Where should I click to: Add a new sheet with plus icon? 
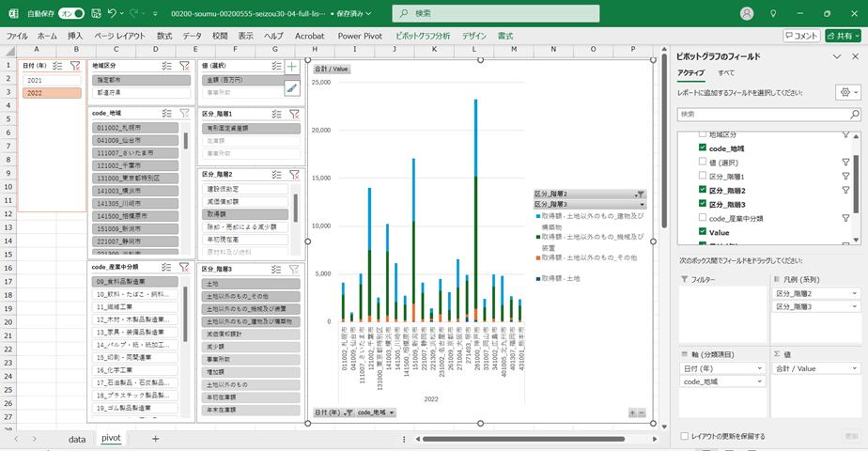(x=155, y=439)
